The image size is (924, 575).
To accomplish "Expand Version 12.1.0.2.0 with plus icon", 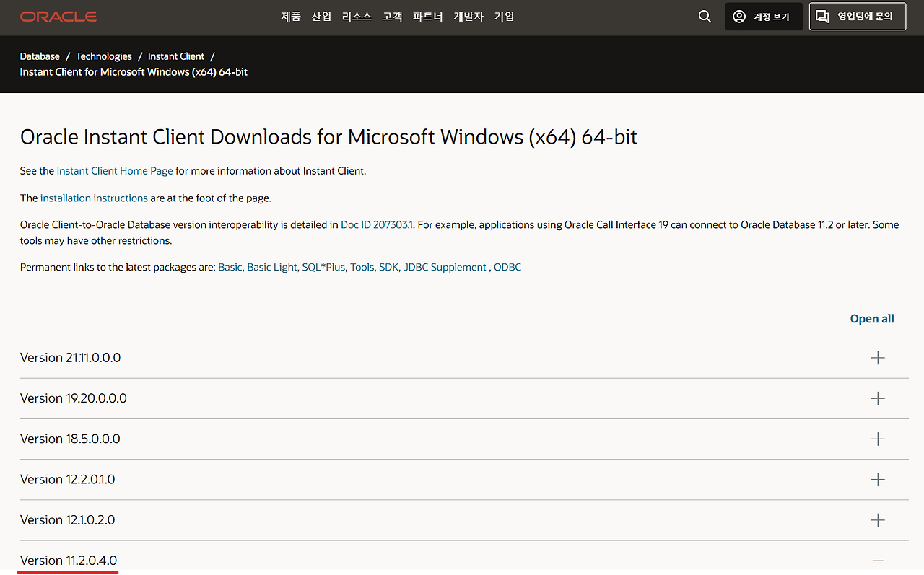I will pos(878,520).
